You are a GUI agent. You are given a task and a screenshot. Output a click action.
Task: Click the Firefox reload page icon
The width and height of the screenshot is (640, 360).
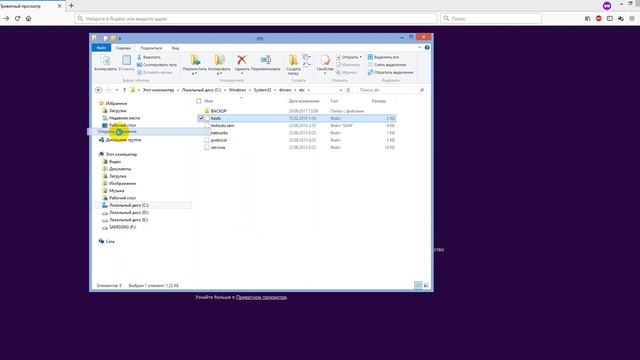point(18,18)
